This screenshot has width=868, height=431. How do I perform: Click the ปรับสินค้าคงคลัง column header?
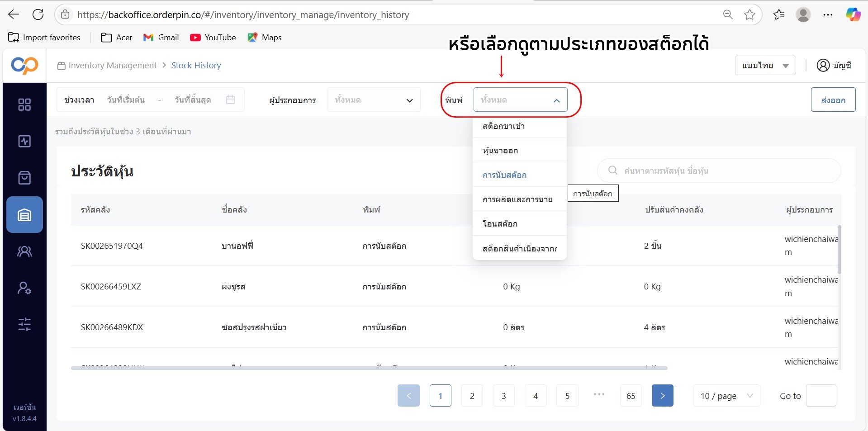click(674, 209)
